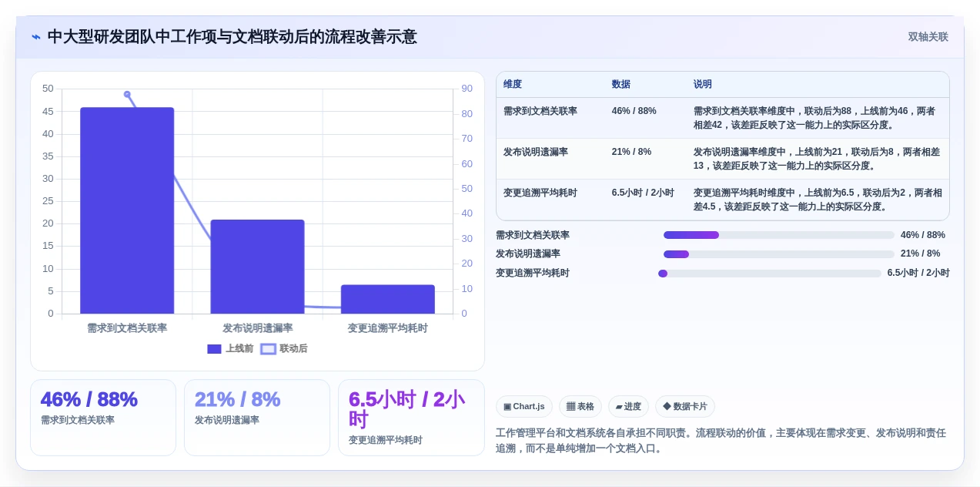Click the lightning icon beside the title

36,37
